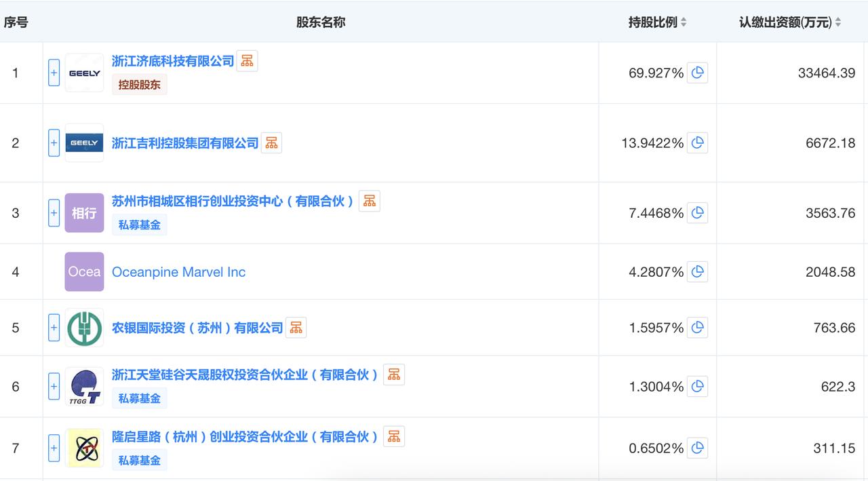
Task: Click the green Agricultural Bank logo
Action: tap(84, 328)
